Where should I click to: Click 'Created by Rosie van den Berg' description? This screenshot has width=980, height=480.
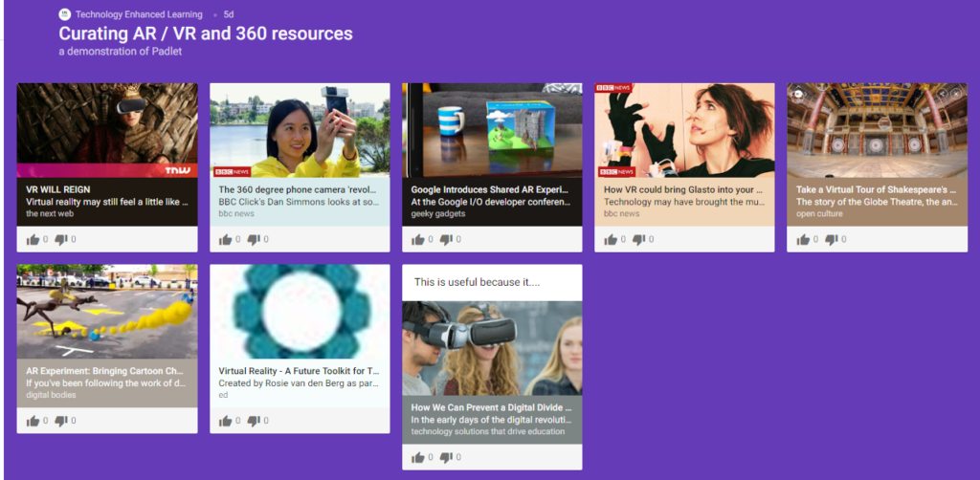click(x=300, y=383)
